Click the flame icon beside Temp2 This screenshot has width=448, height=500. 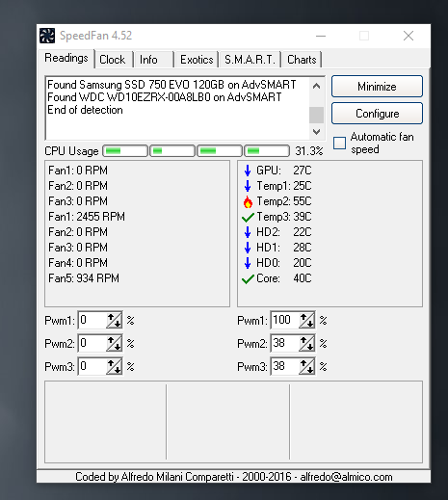pos(248,201)
